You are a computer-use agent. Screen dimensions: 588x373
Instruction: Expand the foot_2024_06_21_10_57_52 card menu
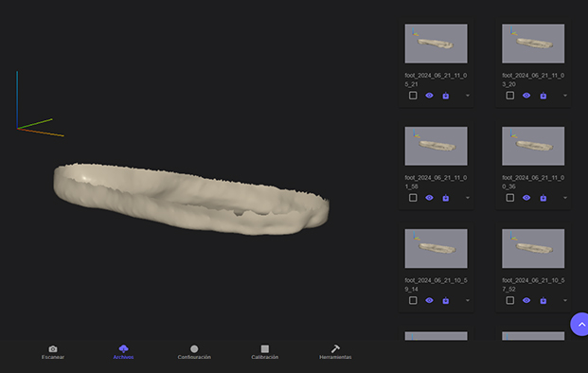(x=565, y=300)
